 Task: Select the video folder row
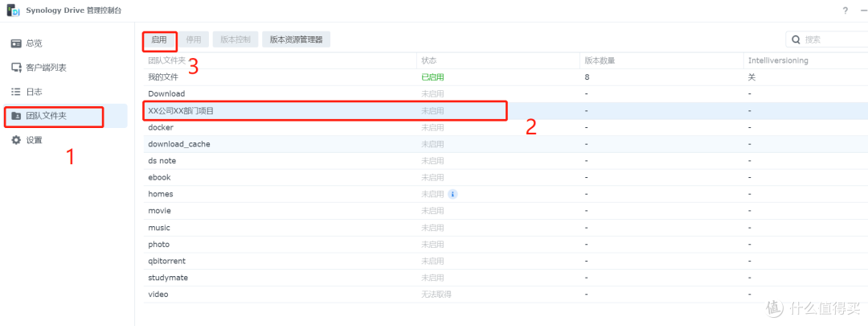[506, 295]
